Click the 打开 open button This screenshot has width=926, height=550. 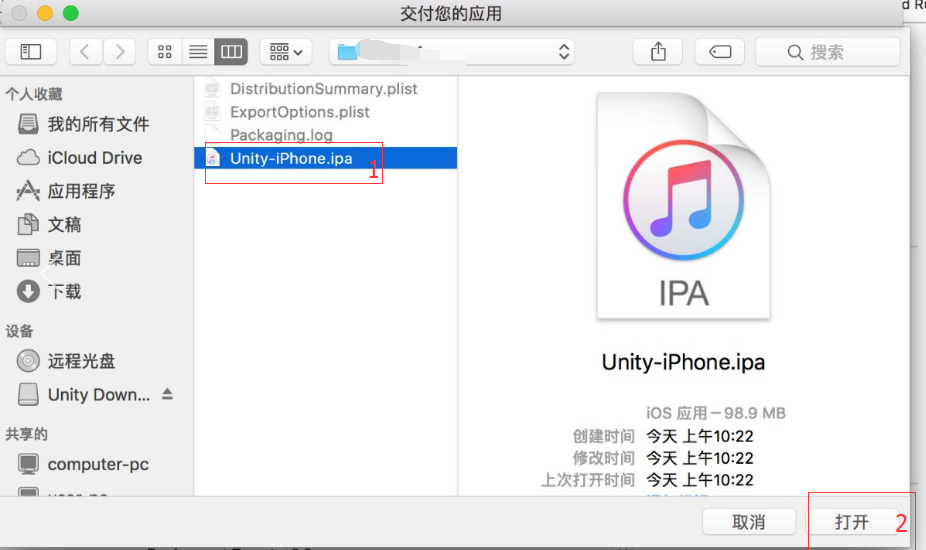pos(852,522)
